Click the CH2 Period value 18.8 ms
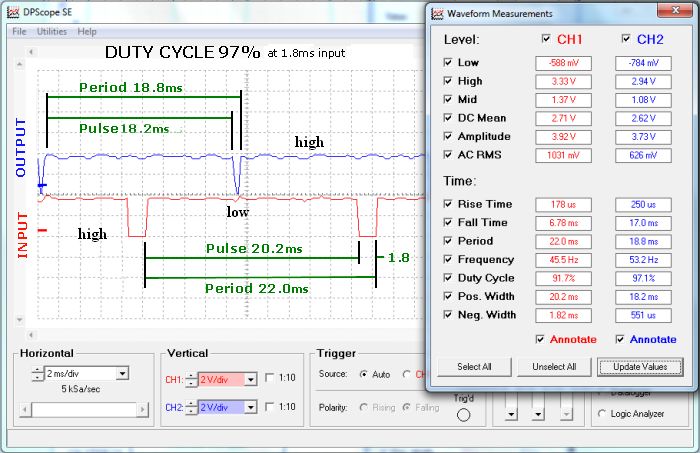700x453 pixels. click(x=643, y=241)
